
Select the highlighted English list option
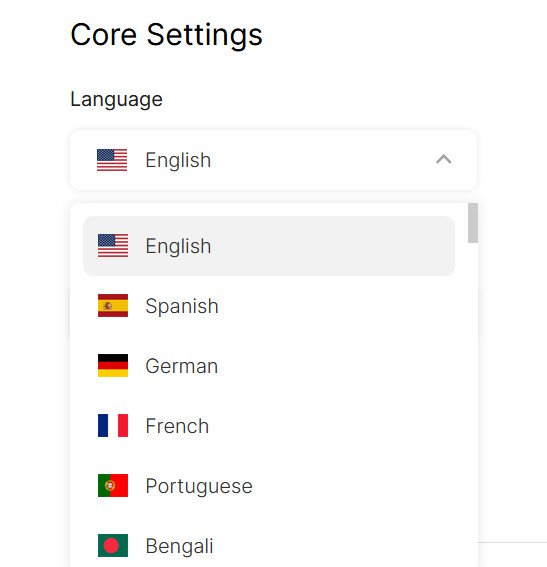point(269,246)
